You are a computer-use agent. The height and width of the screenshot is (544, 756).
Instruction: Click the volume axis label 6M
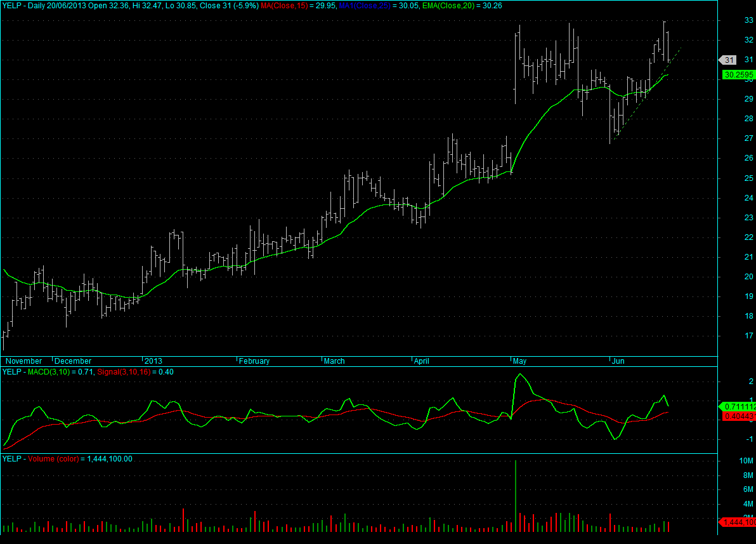click(x=748, y=489)
